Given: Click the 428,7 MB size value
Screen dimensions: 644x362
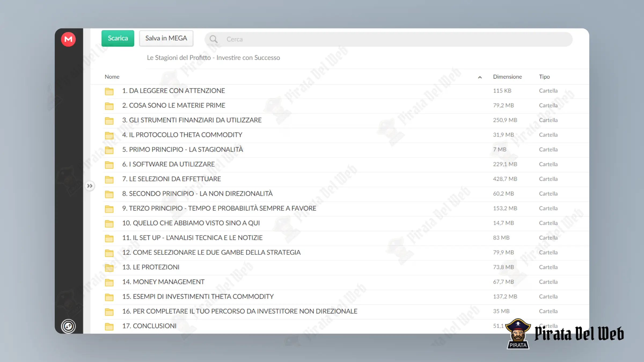Looking at the screenshot, I should [505, 179].
